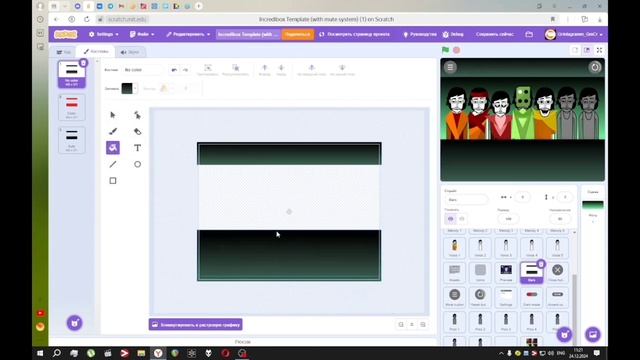Click the fill color swatch
The height and width of the screenshot is (360, 640).
click(127, 88)
